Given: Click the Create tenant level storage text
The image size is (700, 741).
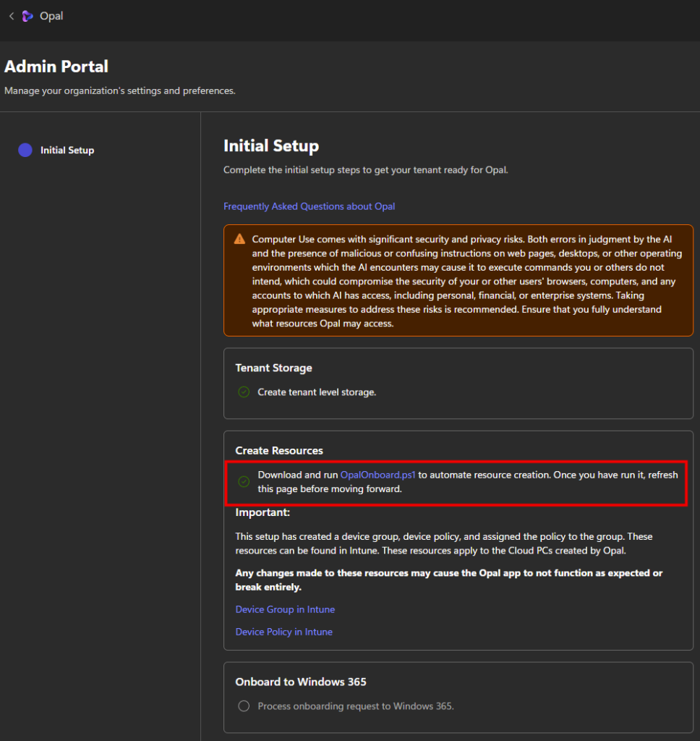Looking at the screenshot, I should point(317,392).
